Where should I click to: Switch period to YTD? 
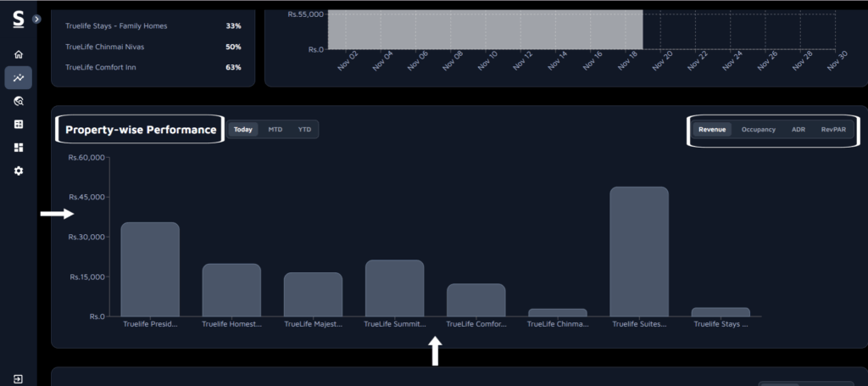click(304, 130)
